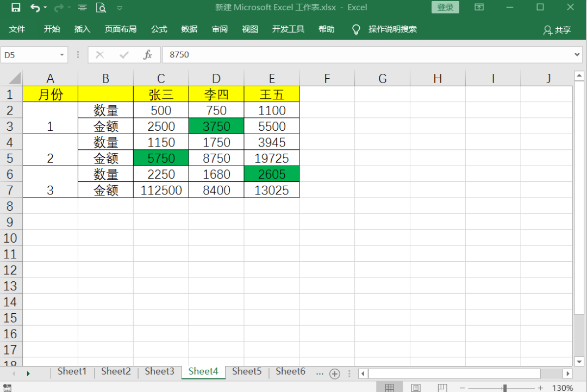This screenshot has height=392, width=587.
Task: Switch to the 审阅 ribbon tab
Action: pos(220,29)
